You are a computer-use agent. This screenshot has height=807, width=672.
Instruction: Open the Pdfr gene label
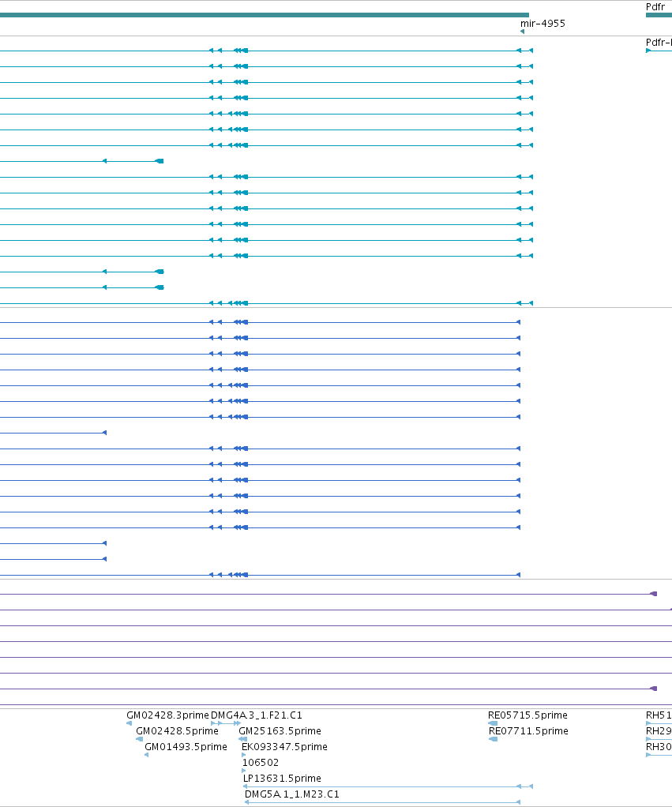coord(655,7)
